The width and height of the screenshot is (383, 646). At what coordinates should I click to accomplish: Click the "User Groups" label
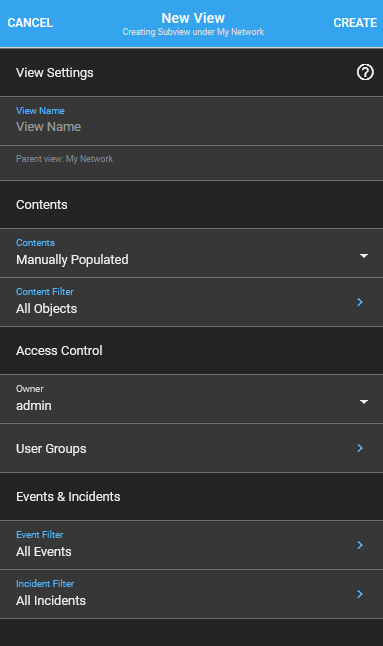(51, 449)
